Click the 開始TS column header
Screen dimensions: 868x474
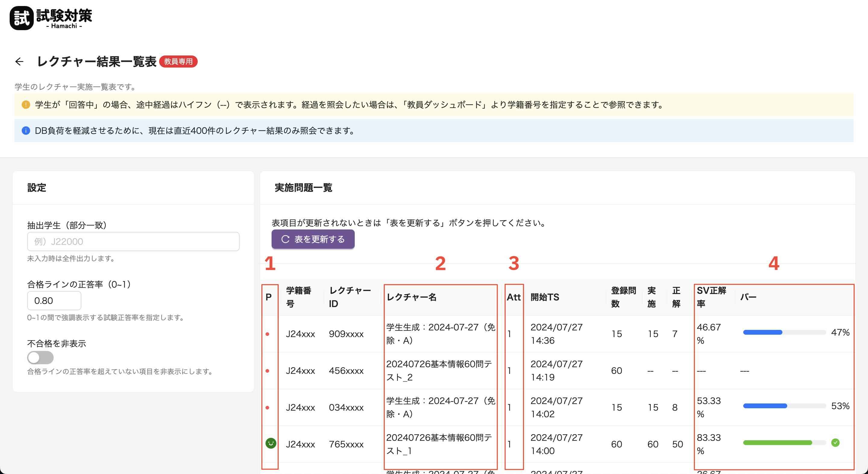(x=545, y=297)
